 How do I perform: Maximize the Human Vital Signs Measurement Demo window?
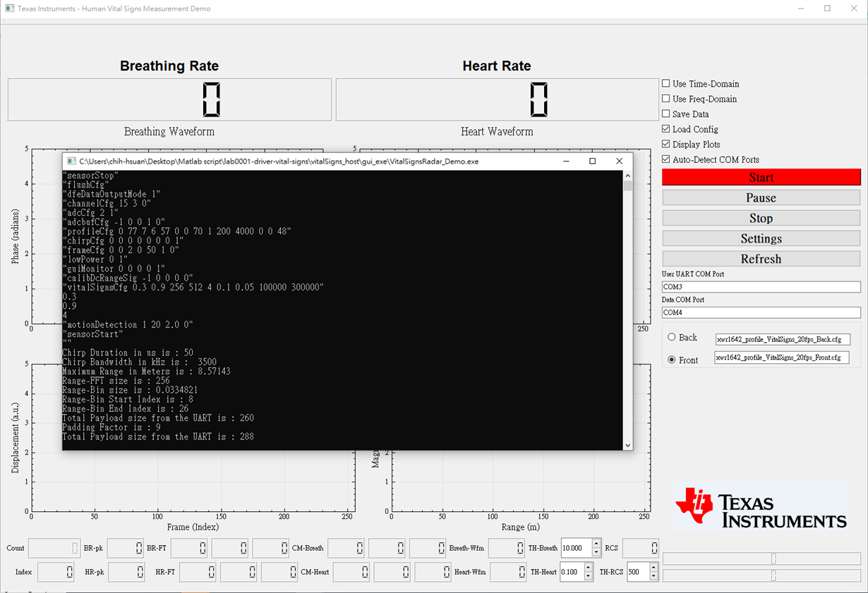(x=827, y=8)
